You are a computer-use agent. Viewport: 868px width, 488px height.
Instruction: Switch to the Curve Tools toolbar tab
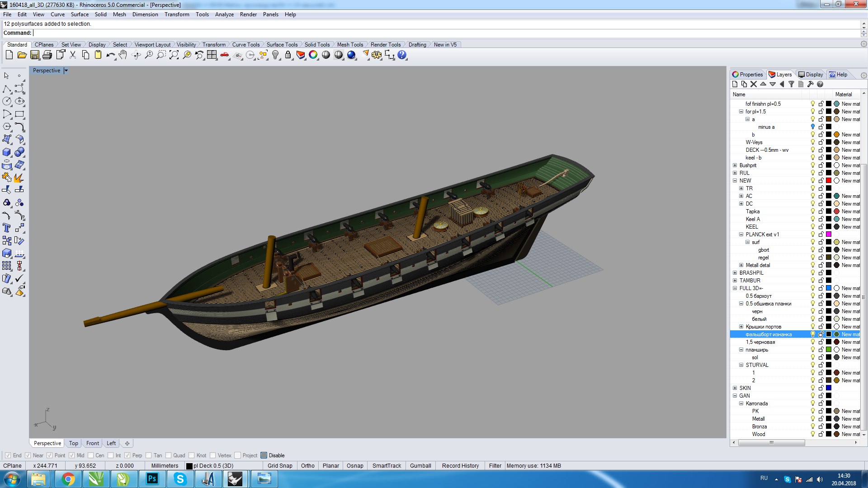tap(246, 45)
